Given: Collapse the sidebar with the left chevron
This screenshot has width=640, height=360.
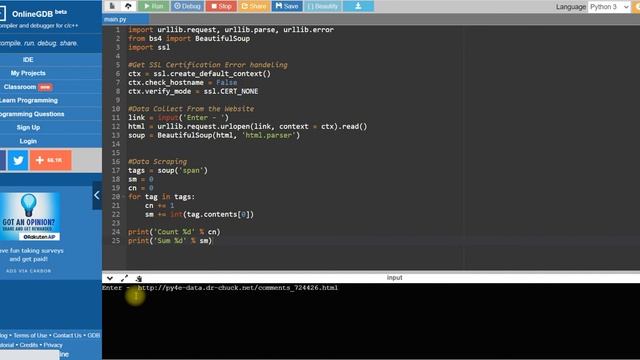Looking at the screenshot, I should point(97,195).
